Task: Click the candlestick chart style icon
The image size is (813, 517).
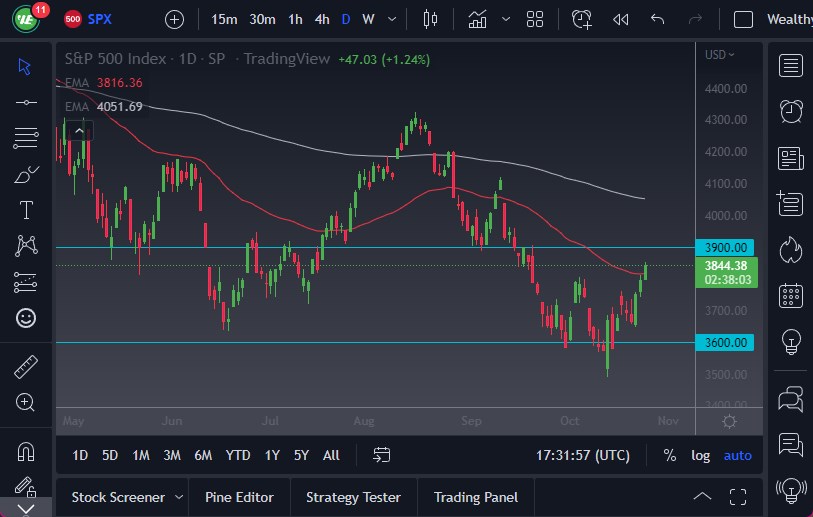Action: click(431, 19)
